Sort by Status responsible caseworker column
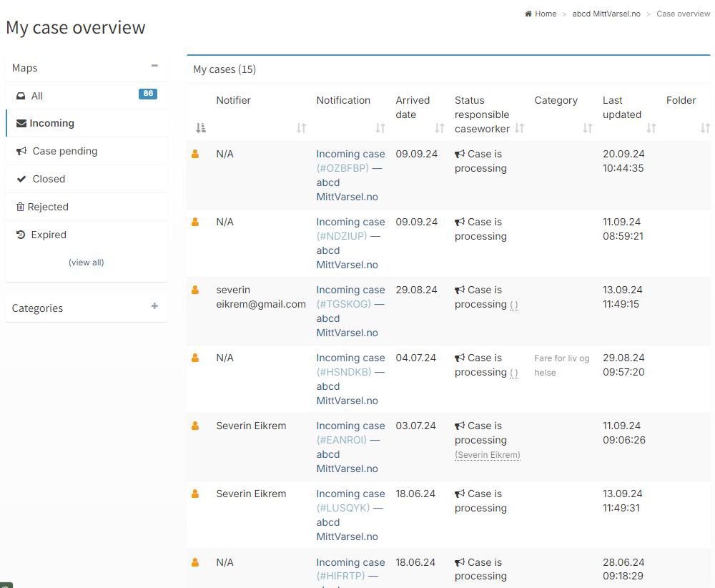Image resolution: width=715 pixels, height=588 pixels. point(519,128)
